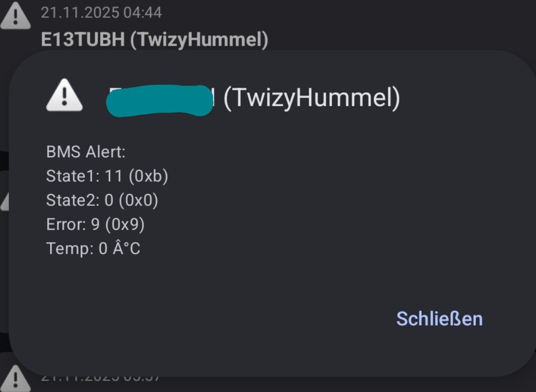Tap the partially hidden warning icon at left edge
This screenshot has width=536, height=392.
pyautogui.click(x=4, y=201)
